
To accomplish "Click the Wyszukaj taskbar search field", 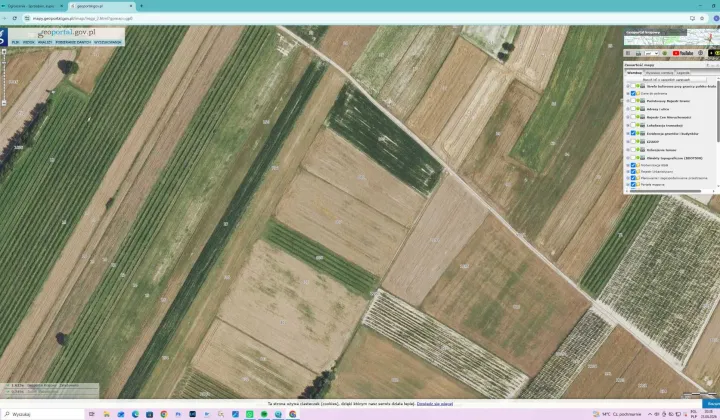I will 44,414.
